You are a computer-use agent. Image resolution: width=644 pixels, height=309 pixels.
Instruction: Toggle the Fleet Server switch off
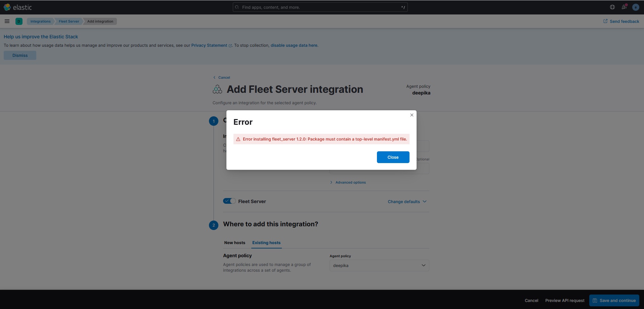(229, 201)
